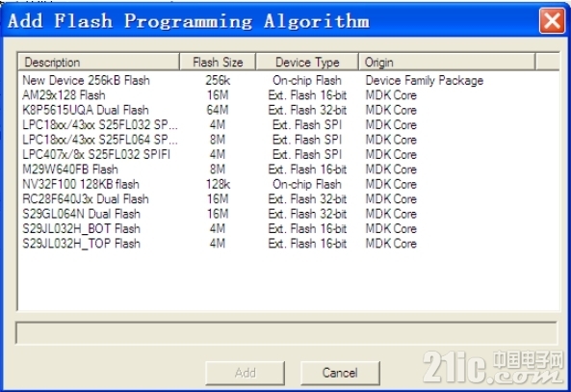Select the S29JL032H_BOT Flash entry
This screenshot has width=571, height=392.
click(81, 229)
